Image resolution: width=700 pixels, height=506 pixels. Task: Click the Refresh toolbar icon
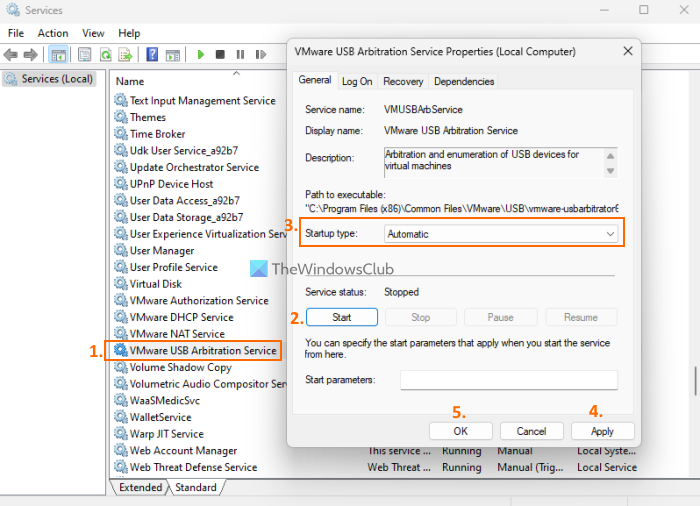[x=105, y=55]
